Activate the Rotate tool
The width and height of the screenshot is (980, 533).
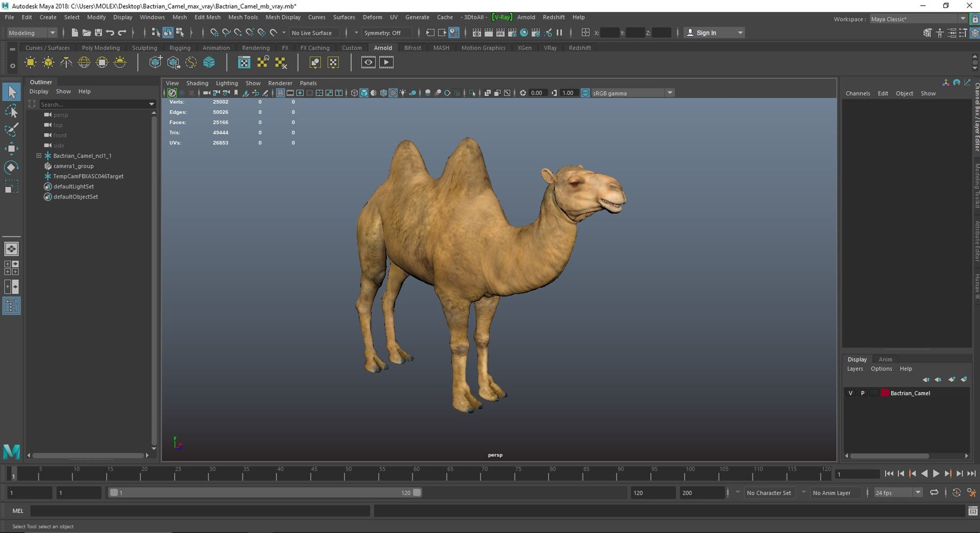click(12, 167)
